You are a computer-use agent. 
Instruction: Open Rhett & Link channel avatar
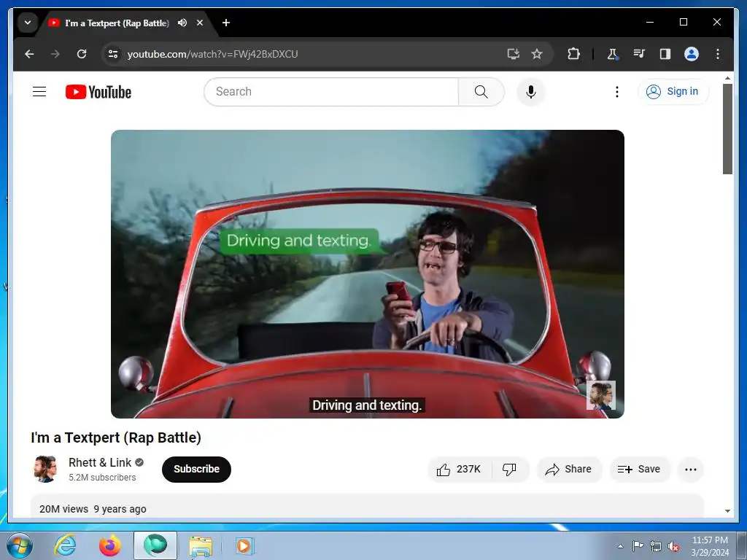pyautogui.click(x=45, y=469)
